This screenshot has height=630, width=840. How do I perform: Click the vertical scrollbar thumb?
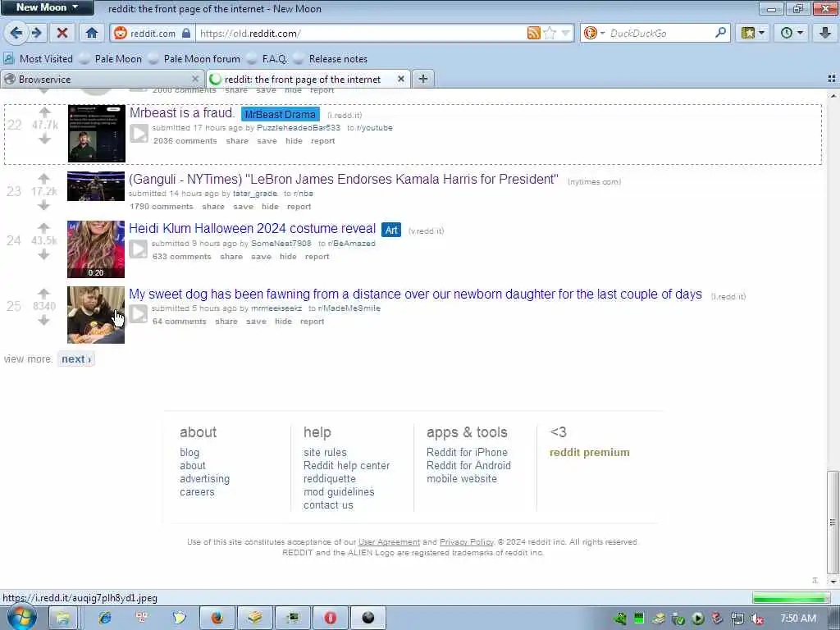[x=833, y=523]
